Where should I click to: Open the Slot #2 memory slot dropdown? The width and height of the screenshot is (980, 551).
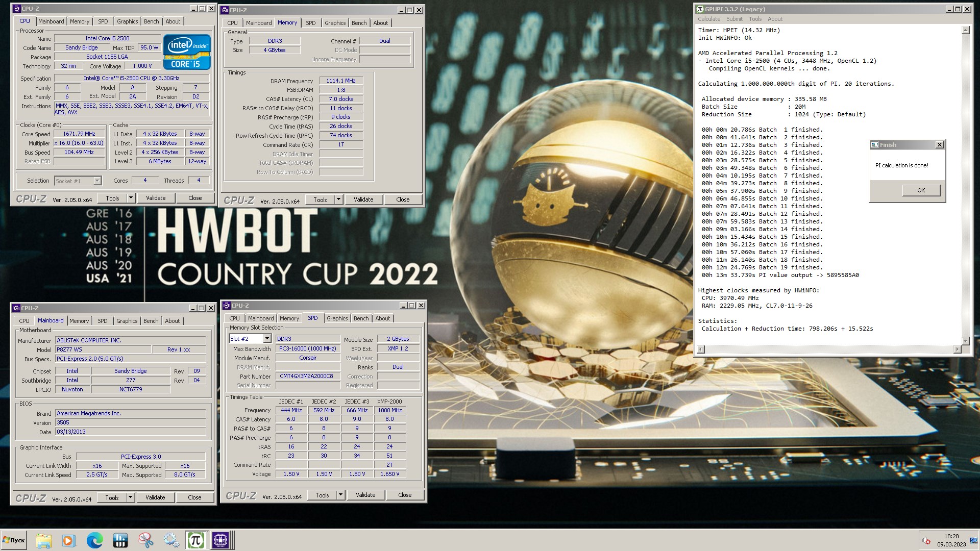coord(266,339)
